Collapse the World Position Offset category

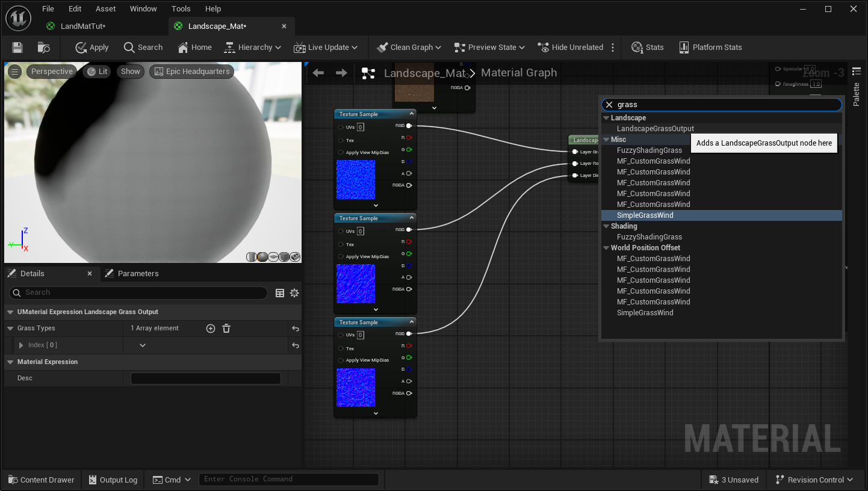(607, 248)
